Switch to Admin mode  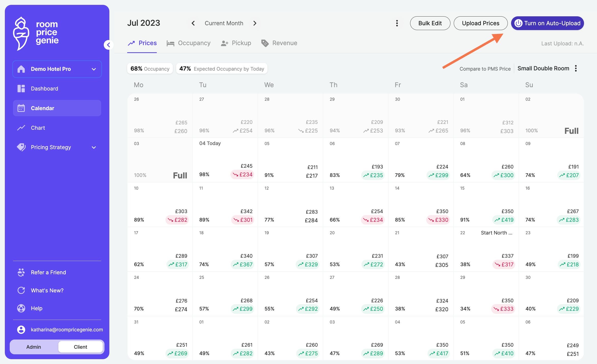(34, 347)
